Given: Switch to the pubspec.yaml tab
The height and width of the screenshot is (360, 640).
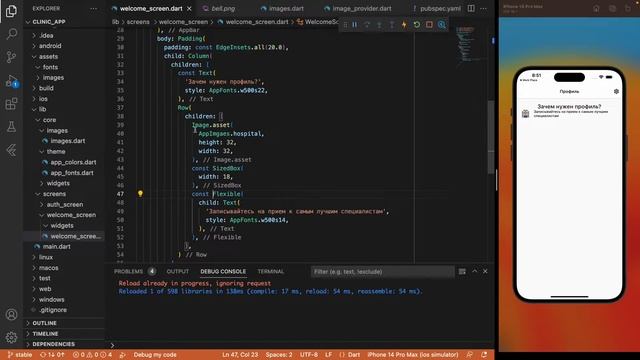Looking at the screenshot, I should point(440,8).
